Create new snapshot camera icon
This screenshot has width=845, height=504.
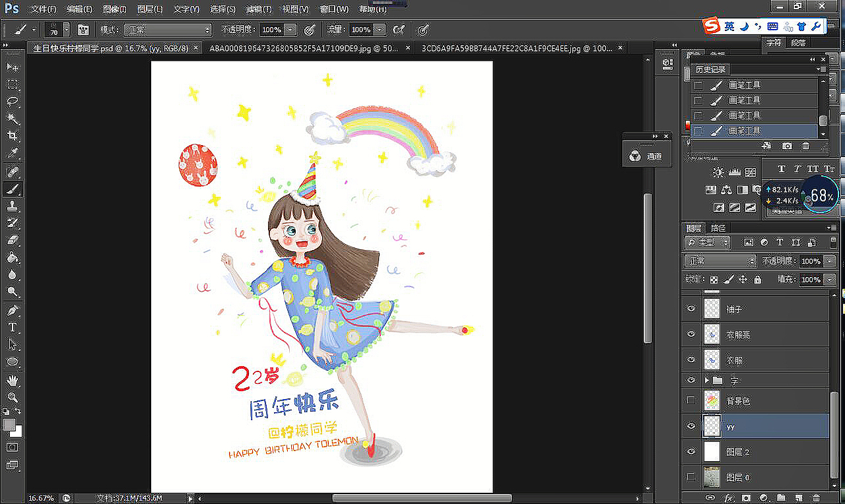tap(787, 146)
